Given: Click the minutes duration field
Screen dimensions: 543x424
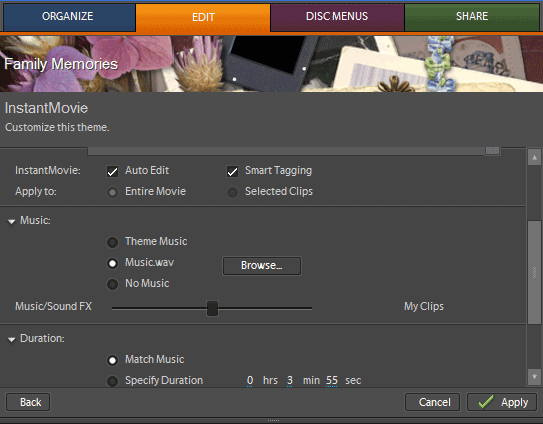Looking at the screenshot, I should (290, 380).
